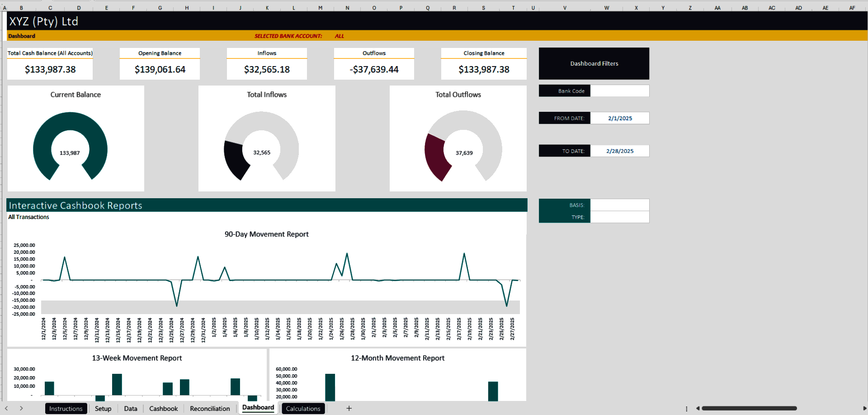Open the Reconciliation sheet tab
This screenshot has height=415, width=868.
(210, 408)
